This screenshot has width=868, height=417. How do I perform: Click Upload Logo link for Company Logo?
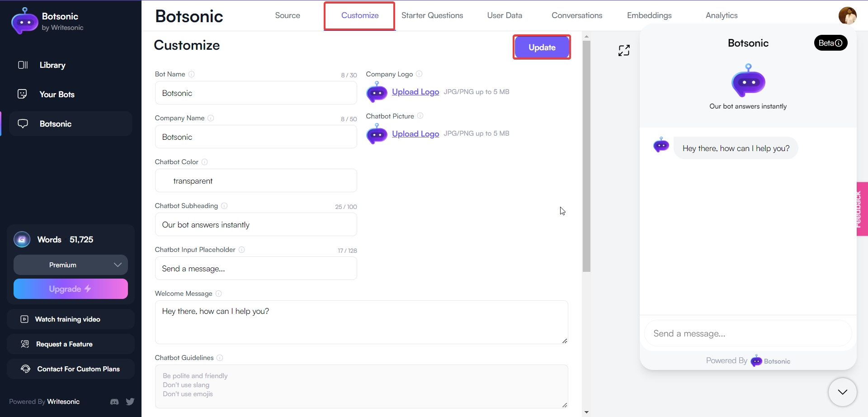[x=415, y=92]
